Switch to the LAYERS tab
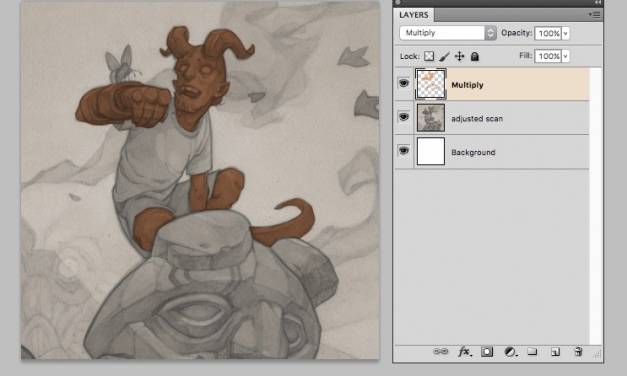The width and height of the screenshot is (627, 376). click(x=413, y=15)
